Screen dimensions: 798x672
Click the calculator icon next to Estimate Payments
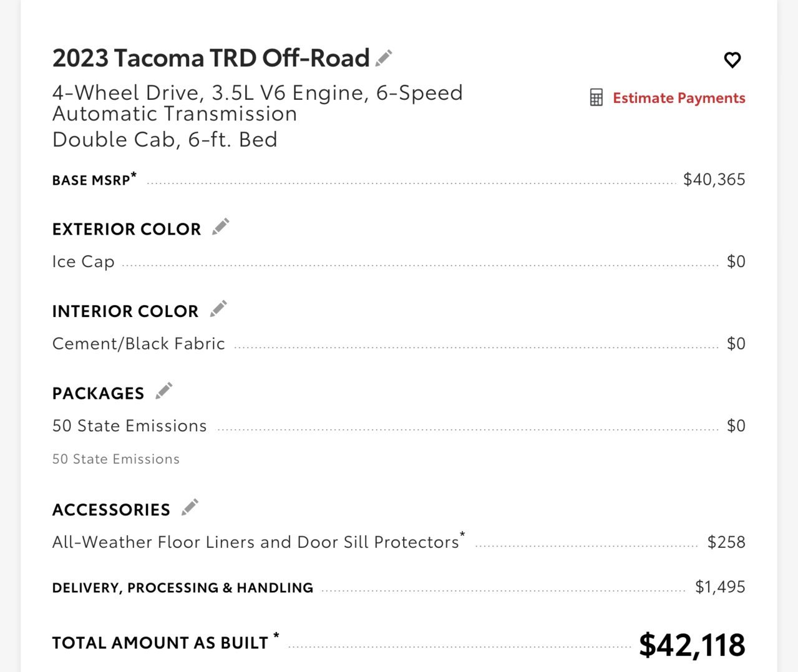click(596, 97)
